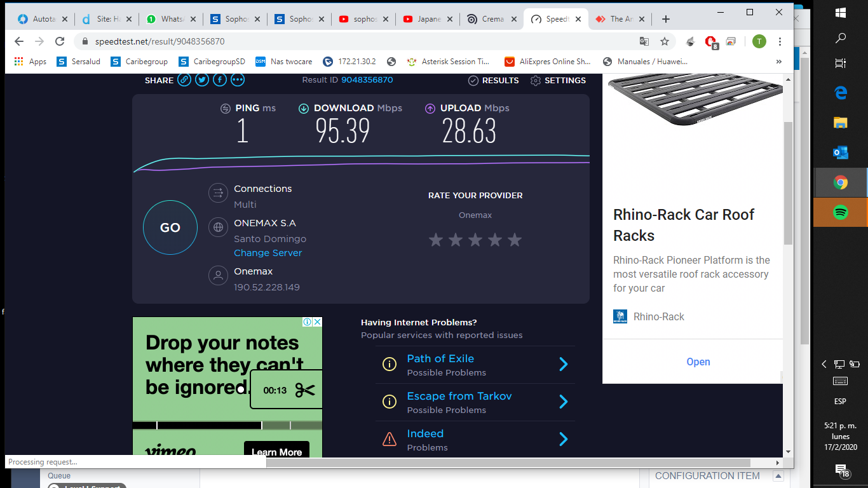
Task: Rate provider with third star
Action: point(475,240)
